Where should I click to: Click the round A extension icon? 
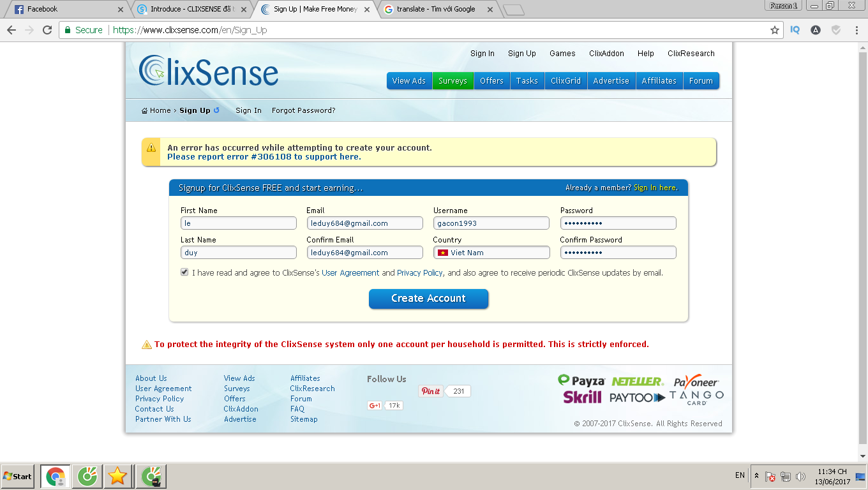(816, 30)
